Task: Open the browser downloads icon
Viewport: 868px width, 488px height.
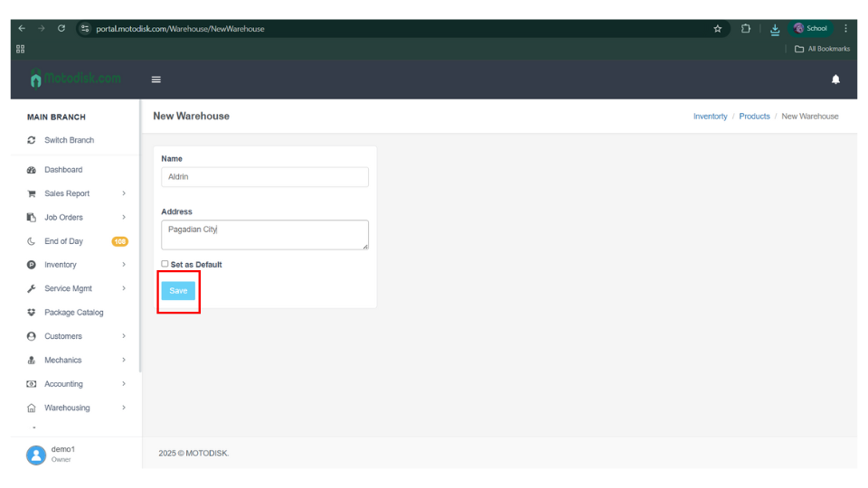Action: point(775,29)
